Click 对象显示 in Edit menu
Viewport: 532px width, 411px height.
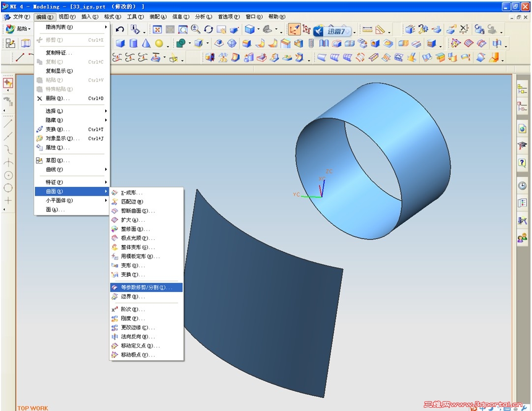pos(72,138)
